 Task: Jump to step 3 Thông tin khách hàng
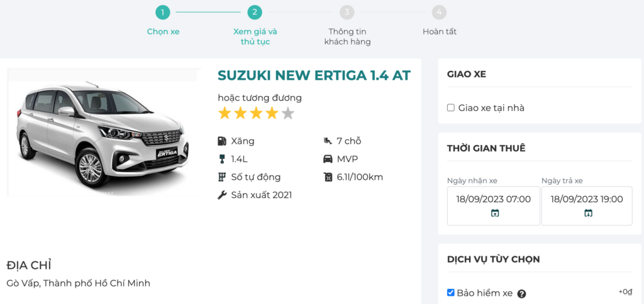tap(347, 13)
